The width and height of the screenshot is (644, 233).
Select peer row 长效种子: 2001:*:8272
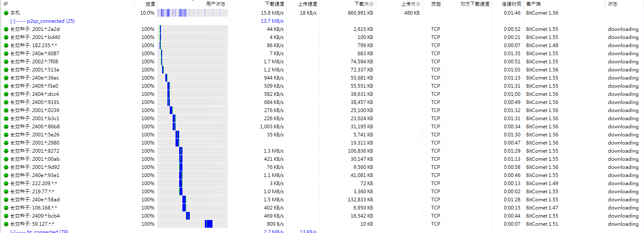click(x=46, y=151)
